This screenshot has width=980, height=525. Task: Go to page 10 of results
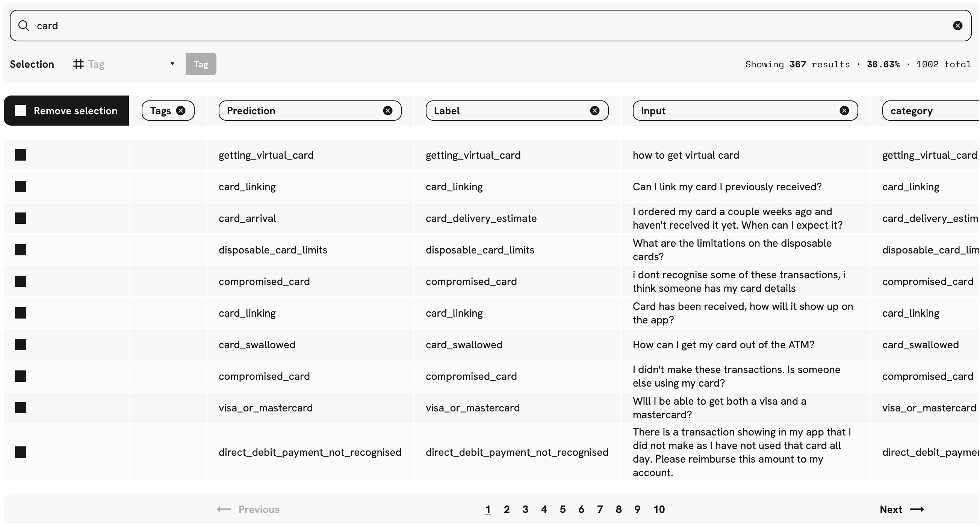click(659, 509)
